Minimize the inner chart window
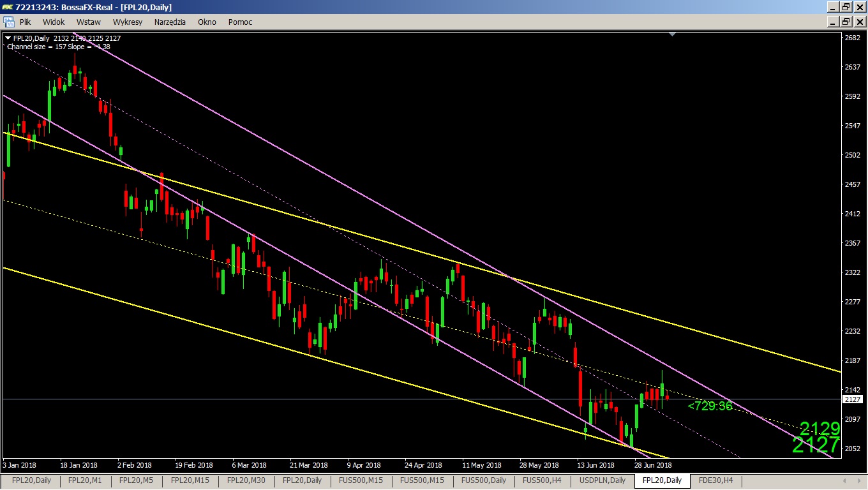The width and height of the screenshot is (868, 490). click(x=833, y=22)
